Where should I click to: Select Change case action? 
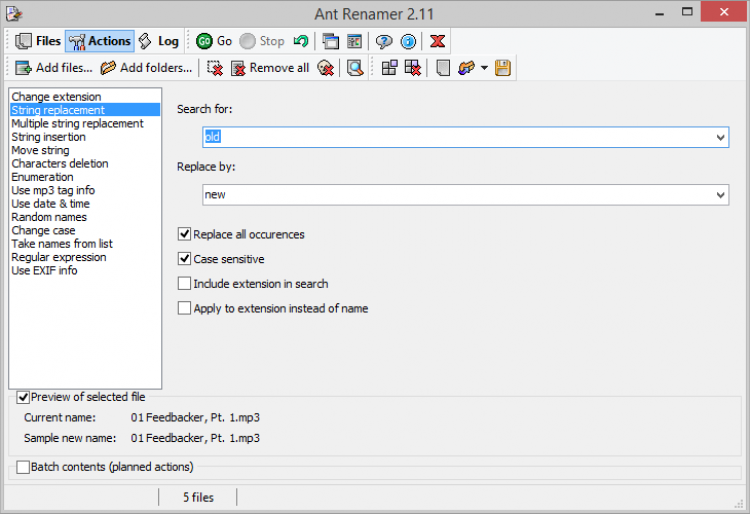coord(85,230)
